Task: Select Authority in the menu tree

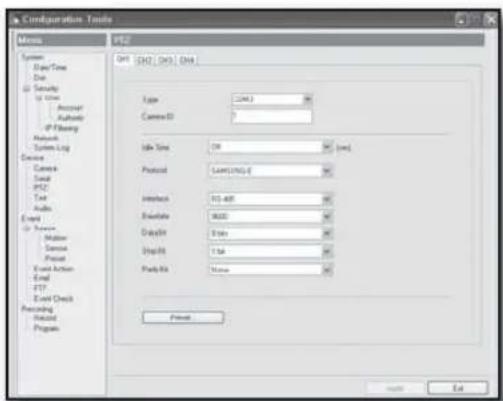Action: [71, 118]
